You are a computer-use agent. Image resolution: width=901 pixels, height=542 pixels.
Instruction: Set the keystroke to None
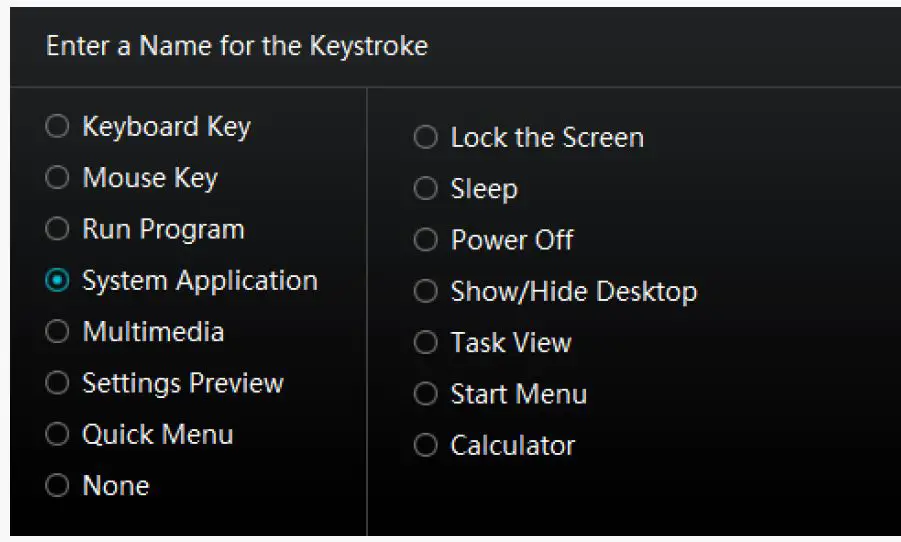pyautogui.click(x=58, y=486)
